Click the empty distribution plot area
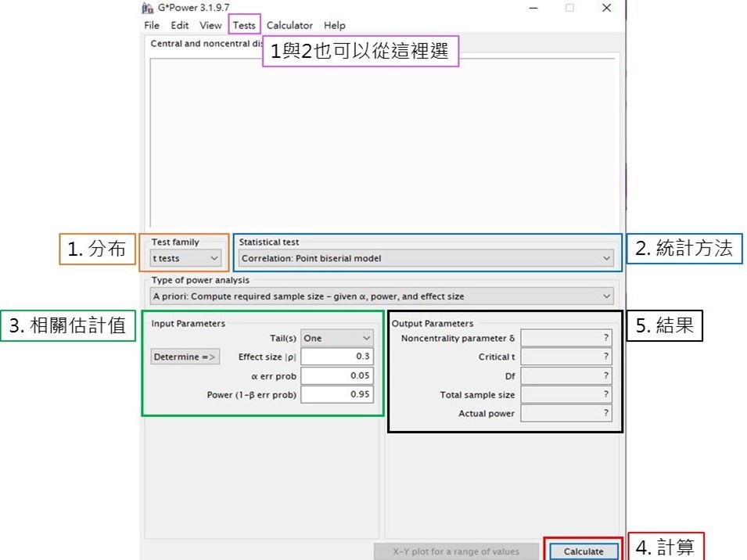Viewport: 747px width, 560px height. [x=382, y=143]
